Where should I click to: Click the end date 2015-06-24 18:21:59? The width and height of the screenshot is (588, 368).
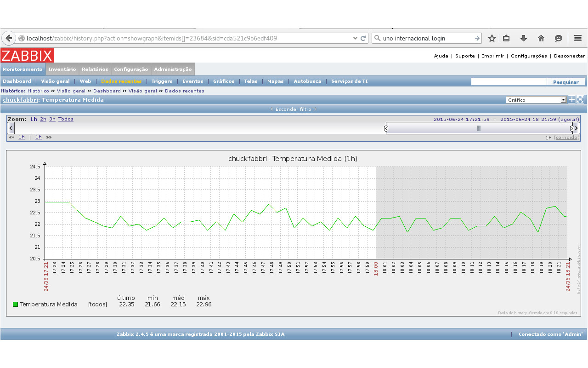point(528,119)
